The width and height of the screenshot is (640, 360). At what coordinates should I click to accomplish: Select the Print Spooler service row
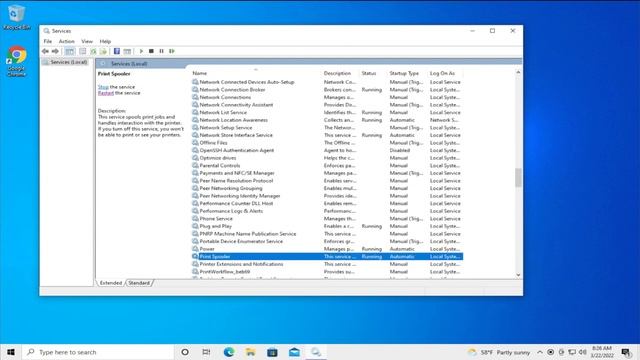pos(327,256)
